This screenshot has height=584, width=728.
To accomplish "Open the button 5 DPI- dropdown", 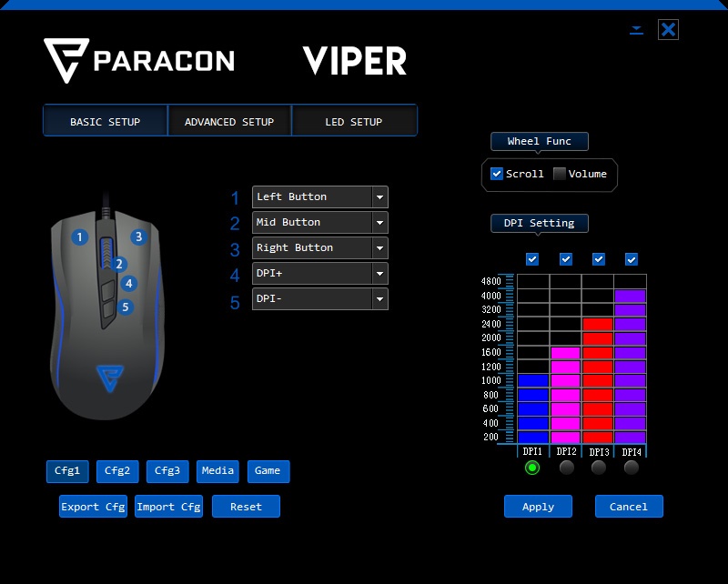I will point(320,299).
